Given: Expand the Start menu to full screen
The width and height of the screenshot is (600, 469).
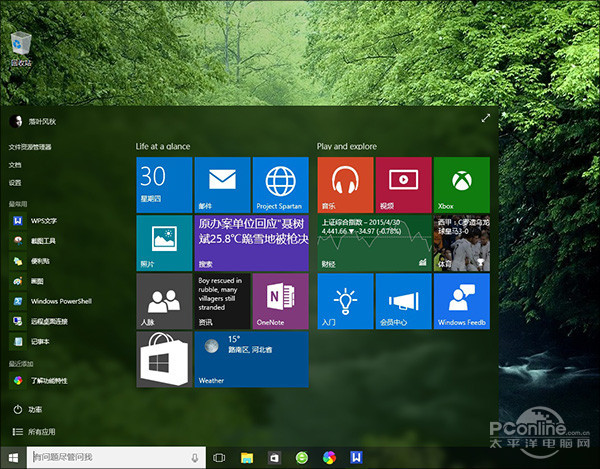Looking at the screenshot, I should tap(486, 118).
